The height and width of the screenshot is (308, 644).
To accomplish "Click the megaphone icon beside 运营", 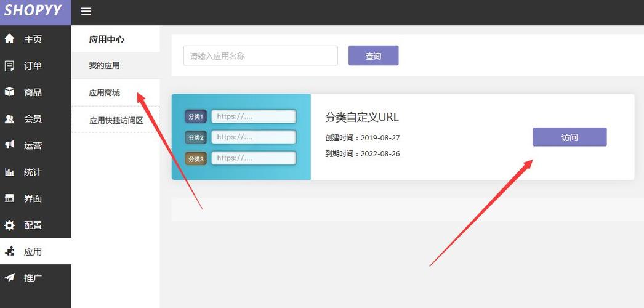I will pos(9,145).
